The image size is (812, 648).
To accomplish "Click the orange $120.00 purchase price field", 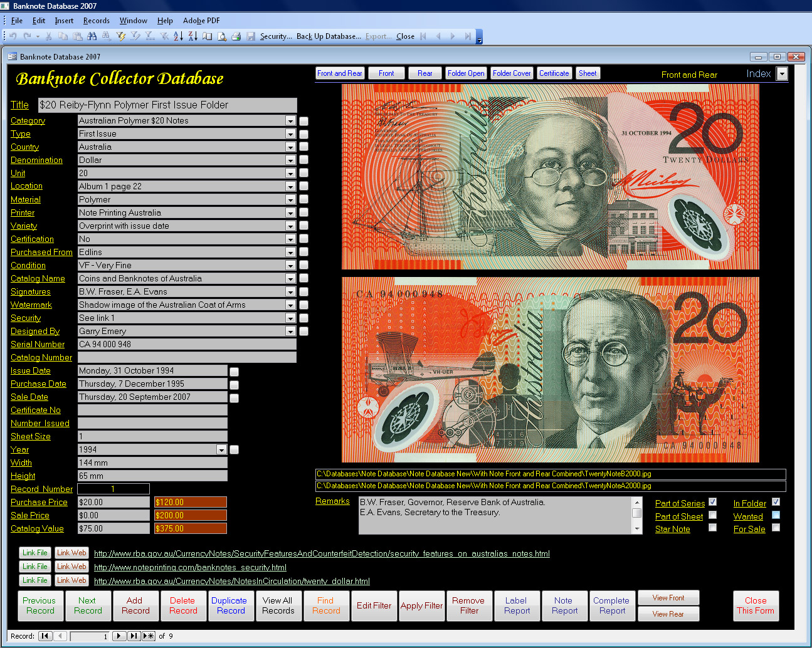I will [191, 502].
